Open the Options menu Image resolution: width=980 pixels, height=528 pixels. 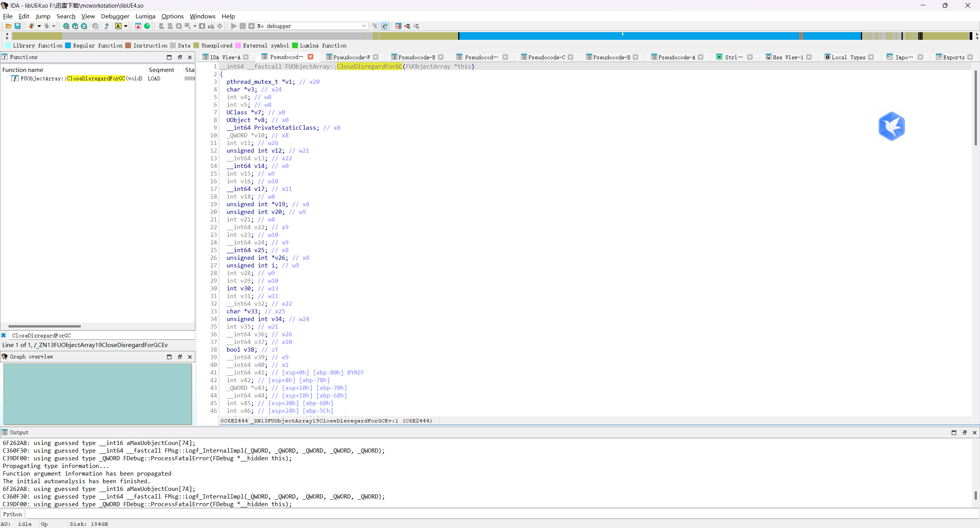tap(173, 16)
